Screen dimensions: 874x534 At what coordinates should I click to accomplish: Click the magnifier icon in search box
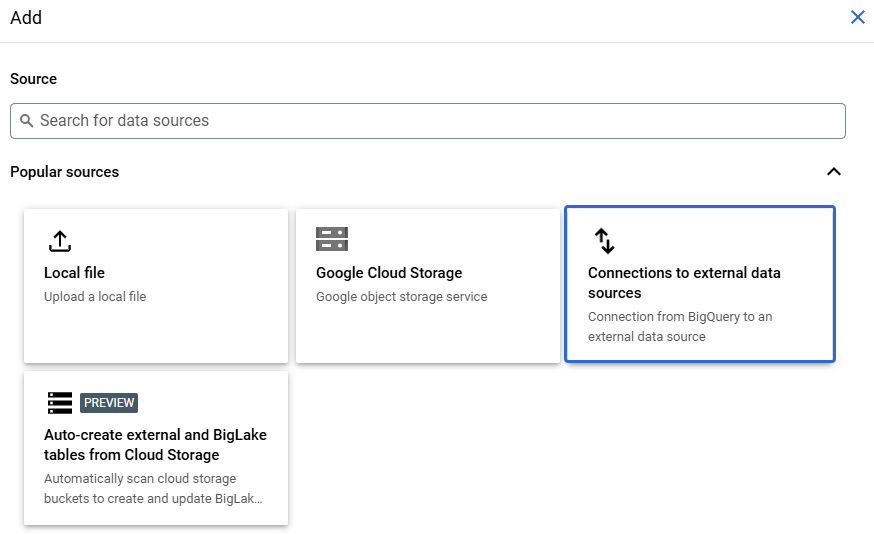coord(27,121)
